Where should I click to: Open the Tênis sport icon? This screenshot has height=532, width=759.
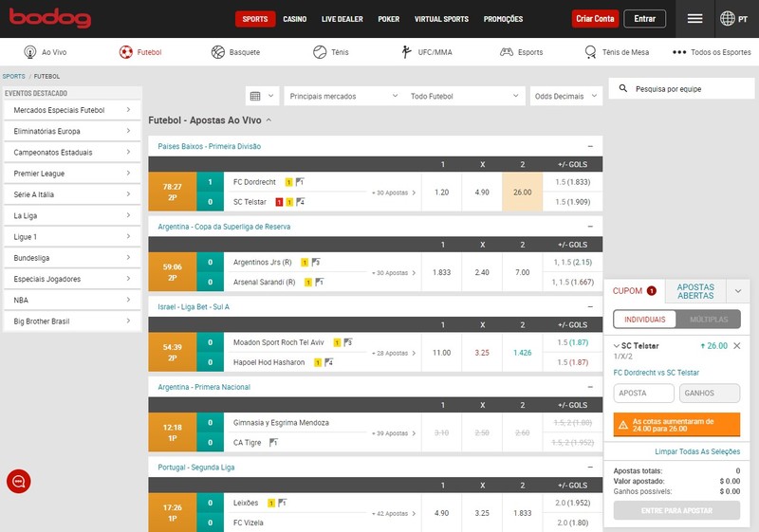[x=320, y=52]
